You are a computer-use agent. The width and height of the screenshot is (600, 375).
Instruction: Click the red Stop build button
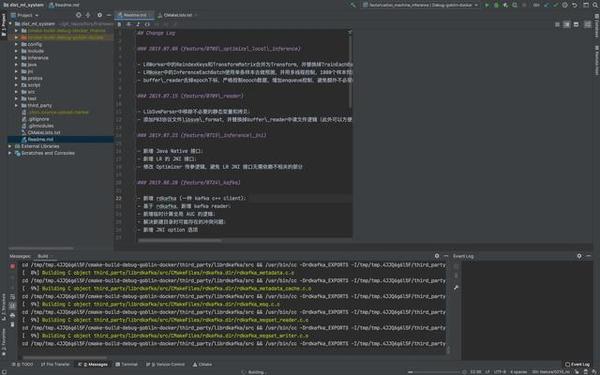click(13, 266)
